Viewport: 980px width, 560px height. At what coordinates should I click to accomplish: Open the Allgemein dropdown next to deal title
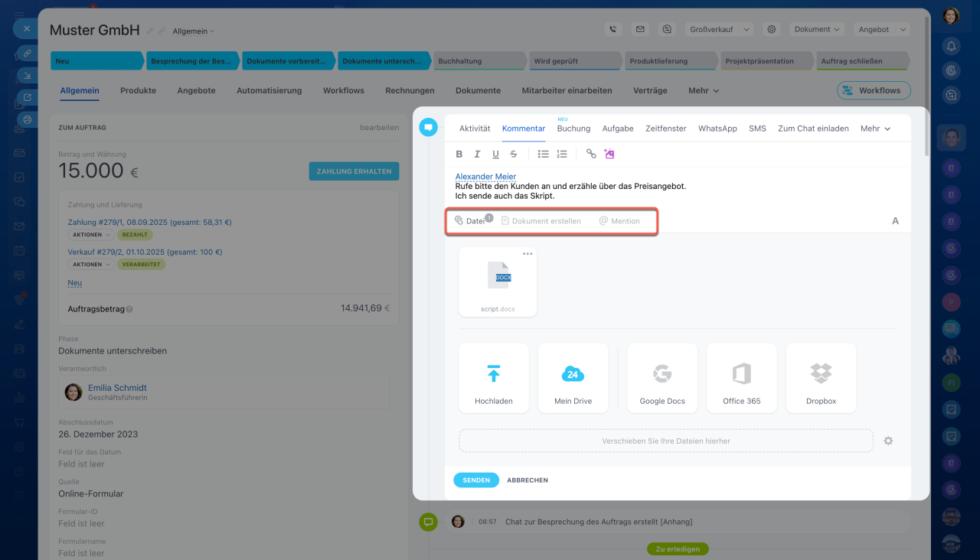click(194, 31)
